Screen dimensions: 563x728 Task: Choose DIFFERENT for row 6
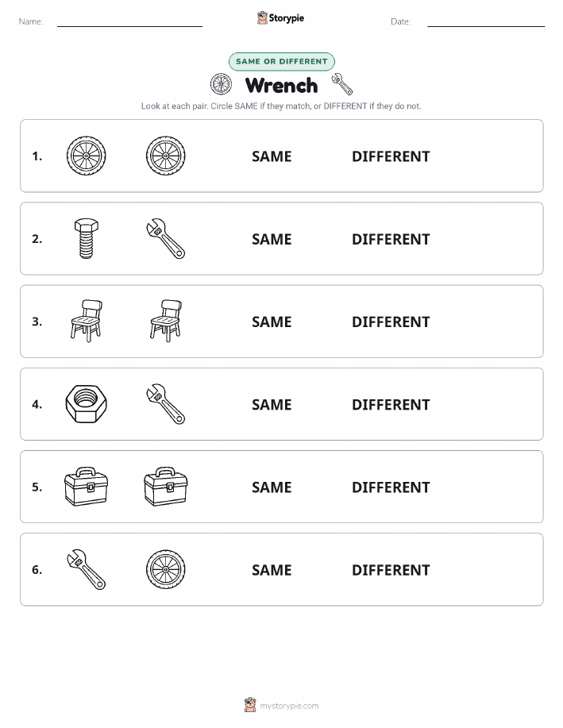391,570
